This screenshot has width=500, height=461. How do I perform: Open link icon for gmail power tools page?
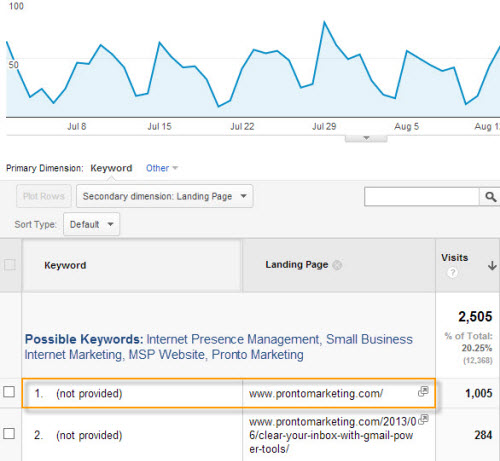click(423, 419)
